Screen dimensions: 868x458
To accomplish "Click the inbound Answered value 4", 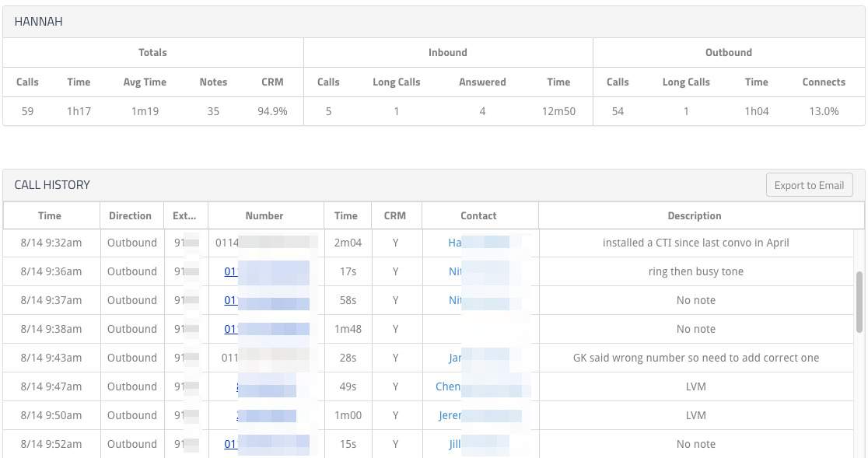I will [482, 111].
